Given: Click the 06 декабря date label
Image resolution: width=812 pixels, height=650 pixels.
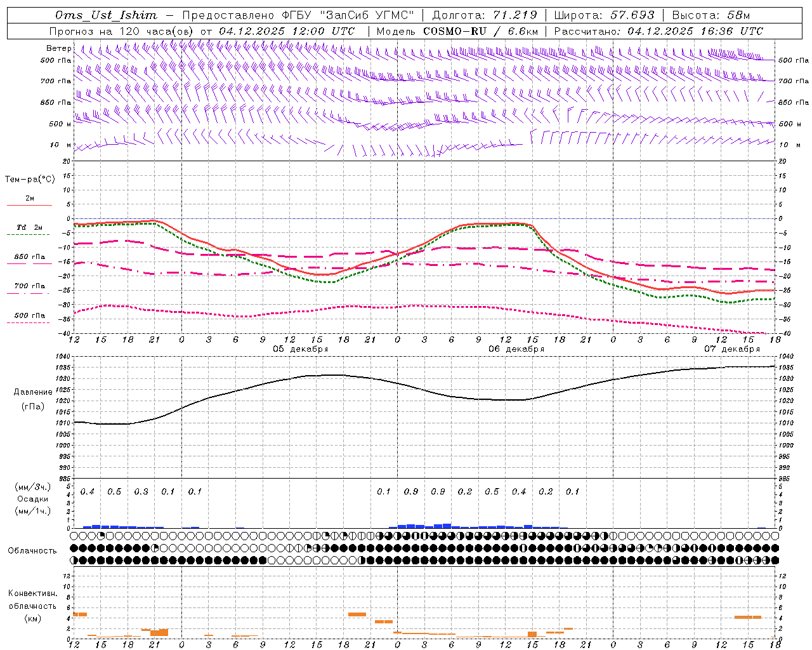Looking at the screenshot, I should click(x=516, y=349).
